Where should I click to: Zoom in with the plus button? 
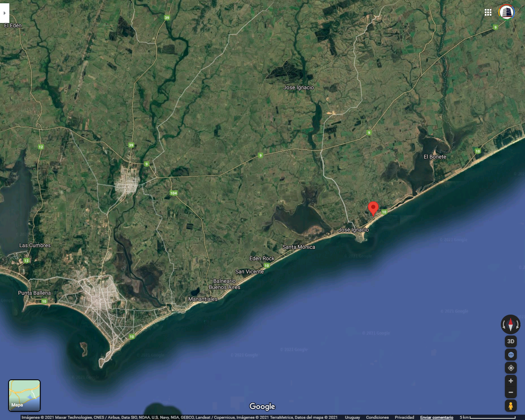(x=511, y=381)
